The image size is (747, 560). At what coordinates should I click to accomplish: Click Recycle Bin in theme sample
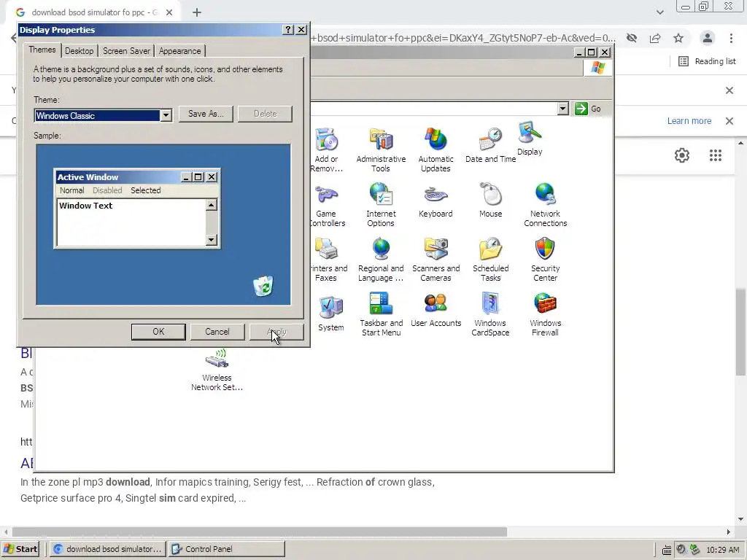(263, 286)
